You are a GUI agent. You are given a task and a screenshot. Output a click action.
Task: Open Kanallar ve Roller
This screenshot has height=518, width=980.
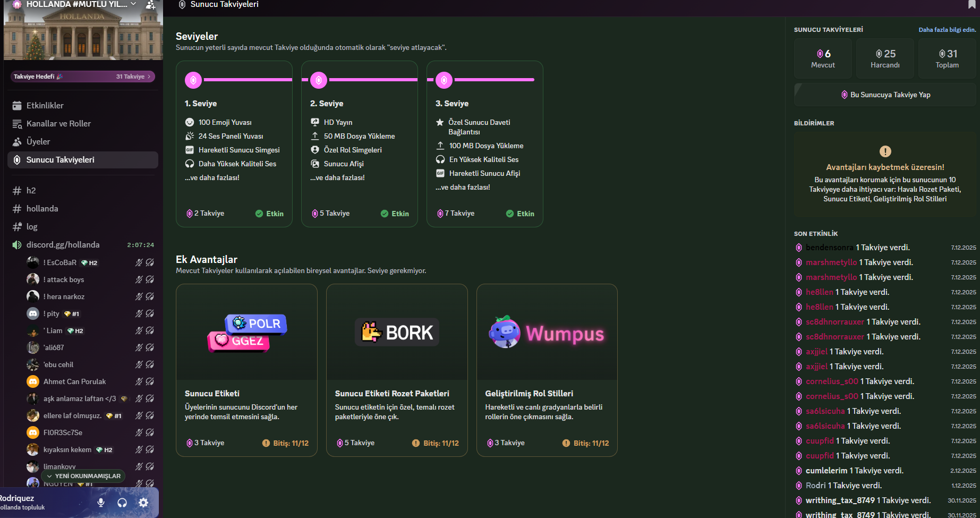click(x=83, y=124)
